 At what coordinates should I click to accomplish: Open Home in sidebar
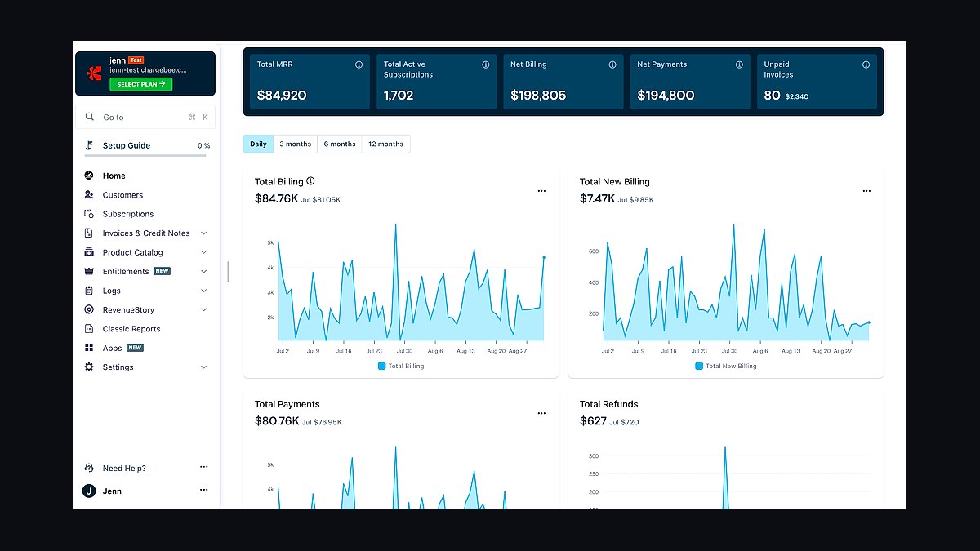[114, 176]
